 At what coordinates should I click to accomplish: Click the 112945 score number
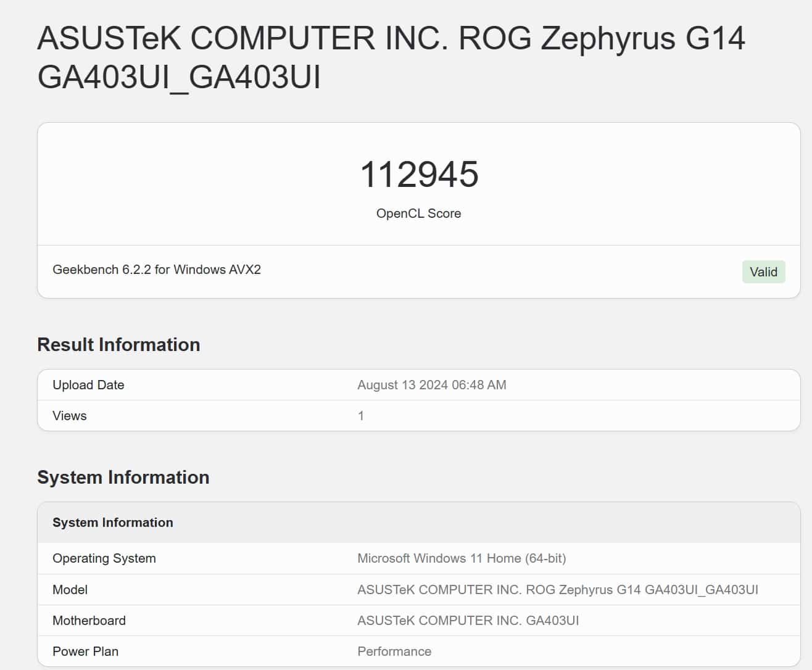[419, 174]
